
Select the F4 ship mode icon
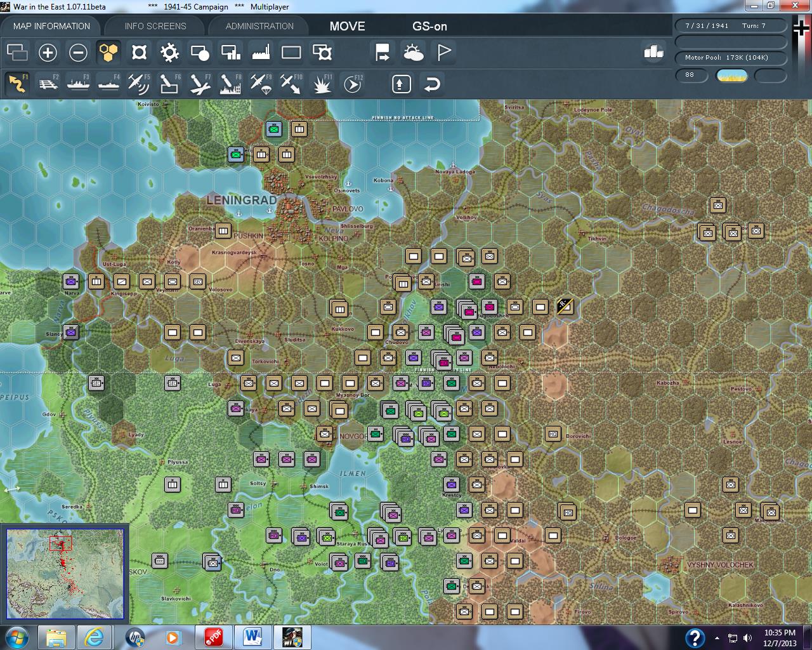coord(108,83)
